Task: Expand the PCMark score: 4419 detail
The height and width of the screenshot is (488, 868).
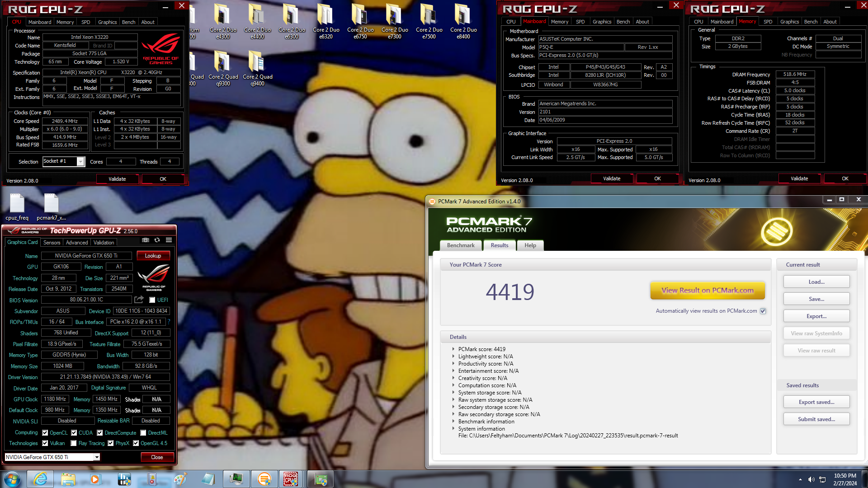Action: [453, 349]
